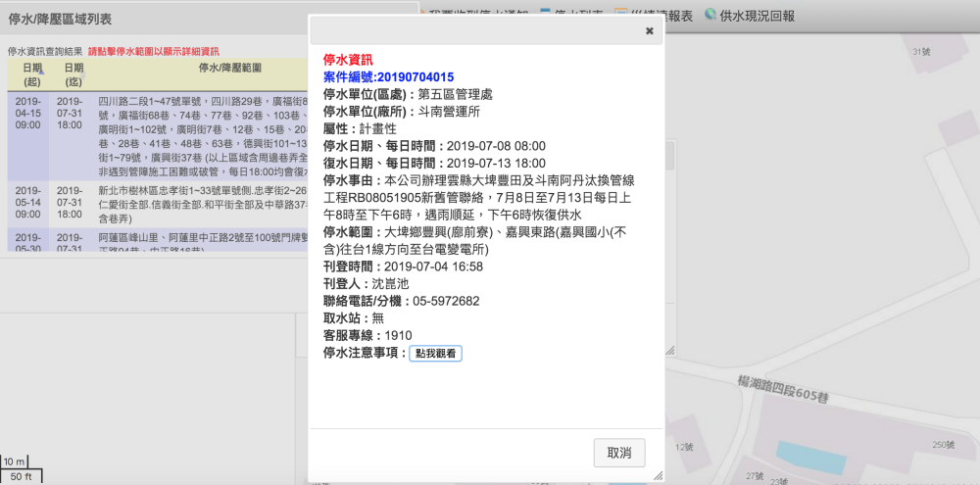Close the 停水資訊 dialog with the × icon
This screenshot has width=980, height=485.
pyautogui.click(x=649, y=31)
